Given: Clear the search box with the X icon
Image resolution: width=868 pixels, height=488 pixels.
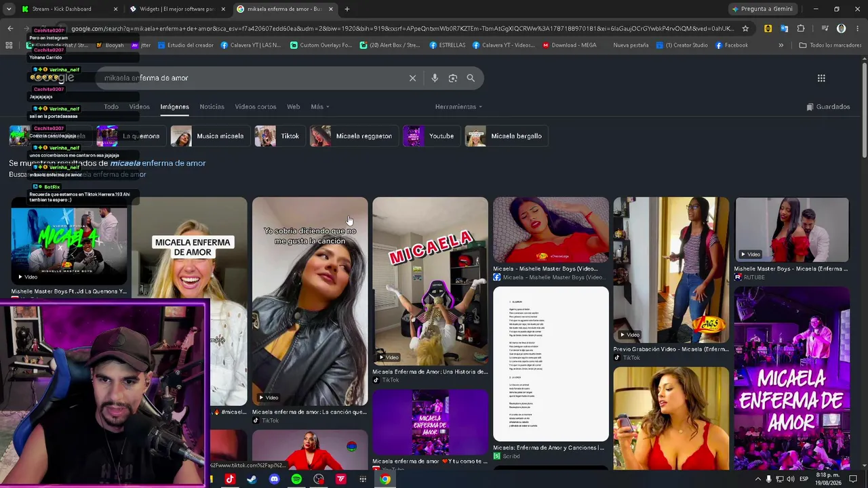Looking at the screenshot, I should [412, 78].
